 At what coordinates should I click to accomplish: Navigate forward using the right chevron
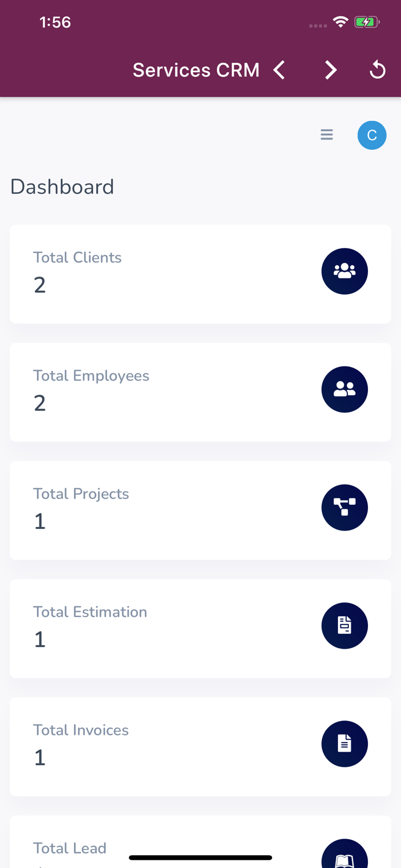click(x=330, y=69)
